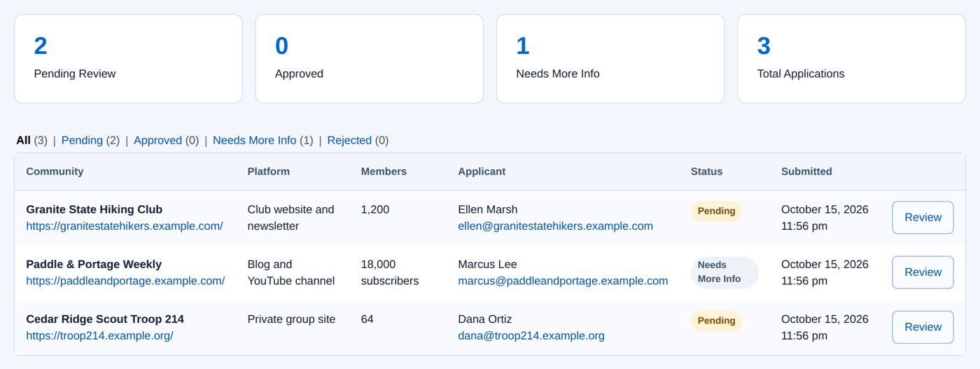Email ellen@granitestatehikers.example.com
The width and height of the screenshot is (980, 369).
point(555,226)
